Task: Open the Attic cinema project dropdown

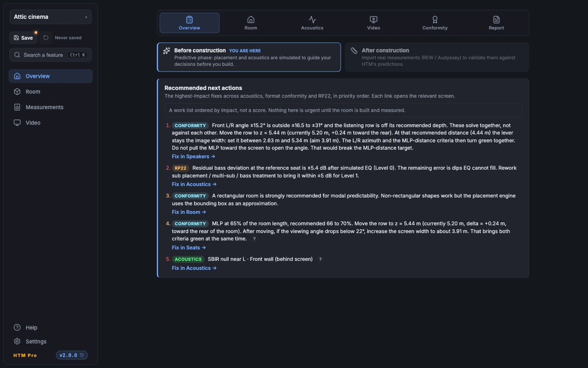Action: click(x=51, y=17)
